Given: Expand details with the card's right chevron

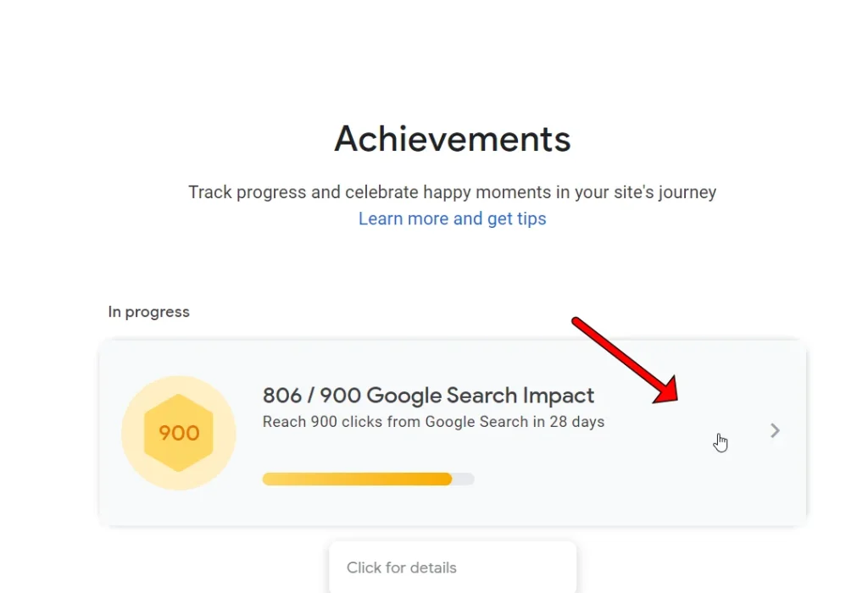Looking at the screenshot, I should (x=775, y=430).
